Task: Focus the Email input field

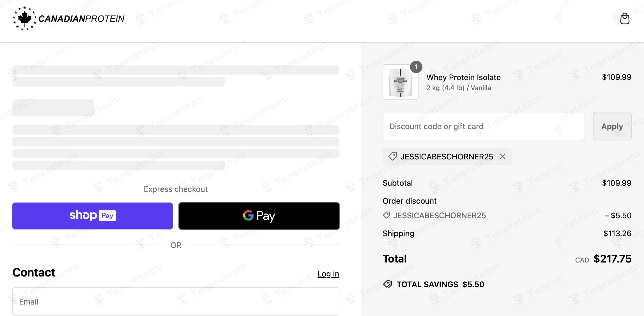Action: click(176, 301)
